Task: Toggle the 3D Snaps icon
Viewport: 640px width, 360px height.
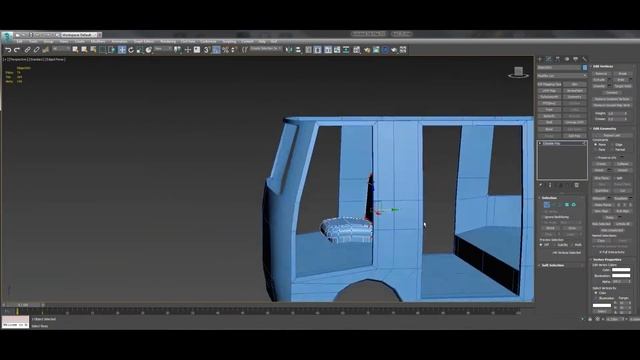Action: pos(206,50)
